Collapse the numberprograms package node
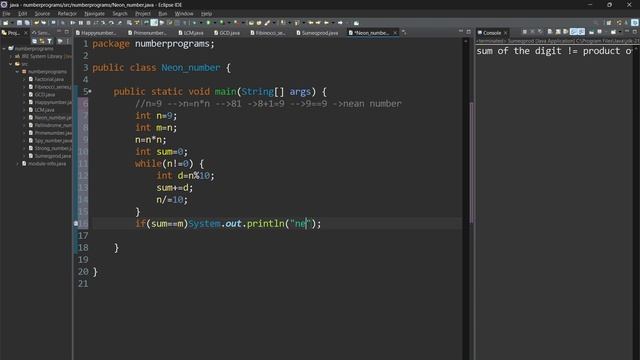 [x=18, y=72]
